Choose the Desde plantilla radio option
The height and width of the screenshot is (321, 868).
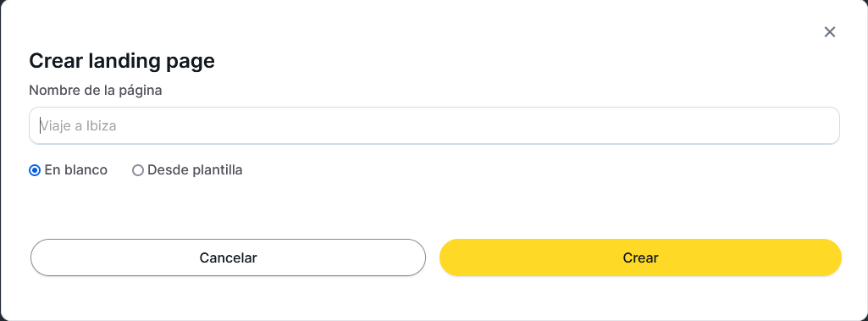[x=138, y=170]
